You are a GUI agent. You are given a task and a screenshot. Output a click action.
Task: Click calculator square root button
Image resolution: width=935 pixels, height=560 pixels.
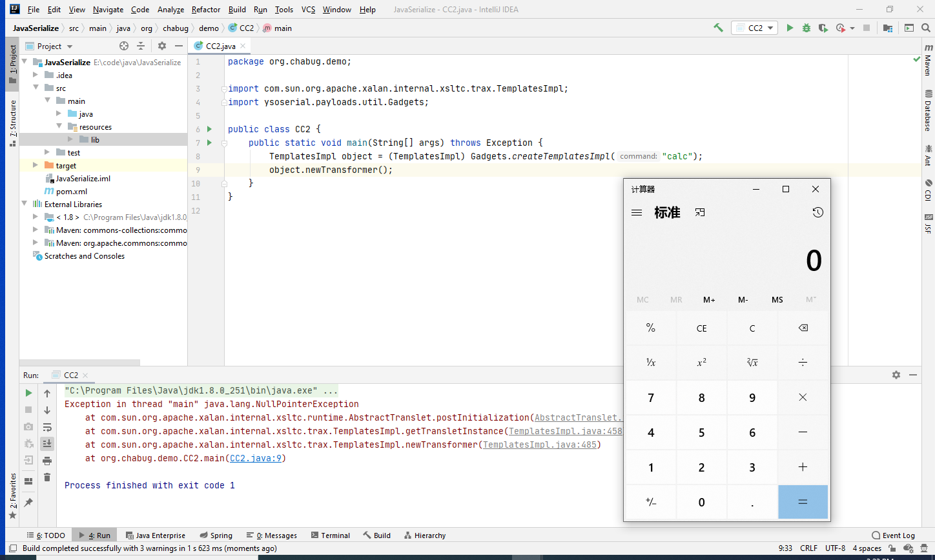(x=752, y=363)
